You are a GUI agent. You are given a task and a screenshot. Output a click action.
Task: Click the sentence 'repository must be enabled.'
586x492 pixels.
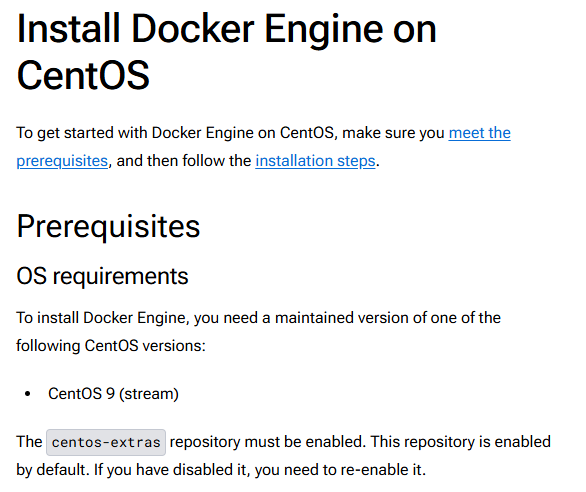point(268,442)
